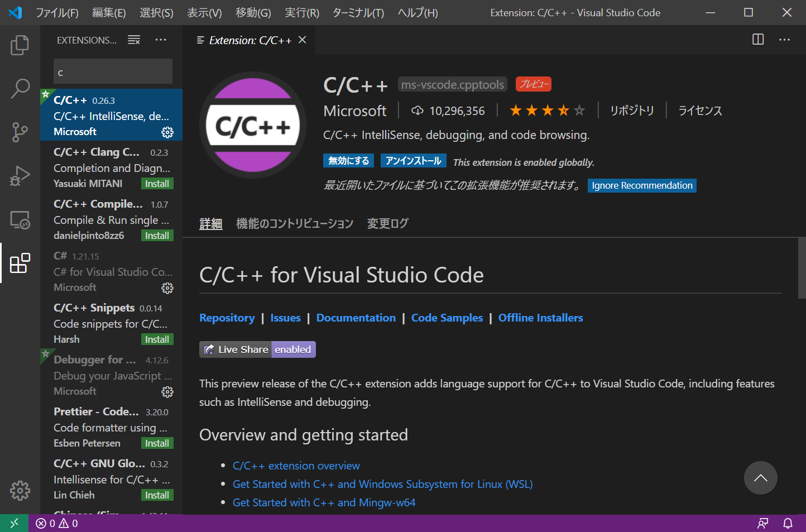This screenshot has height=532, width=806.
Task: Open the Run and Debug view
Action: click(20, 176)
